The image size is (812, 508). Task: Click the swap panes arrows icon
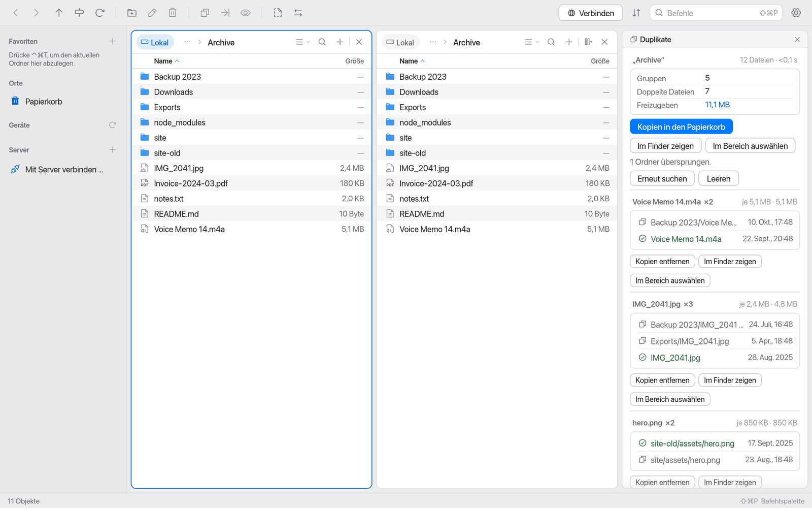(x=298, y=13)
